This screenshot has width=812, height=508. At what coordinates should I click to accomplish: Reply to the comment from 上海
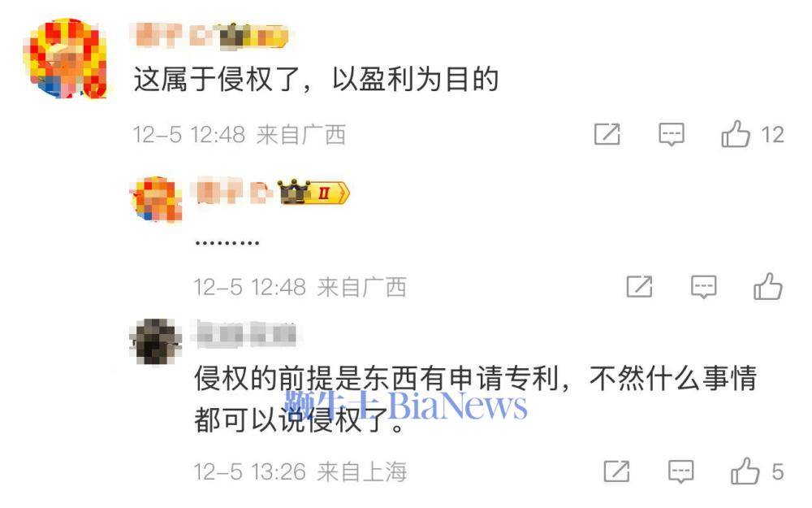(x=680, y=471)
